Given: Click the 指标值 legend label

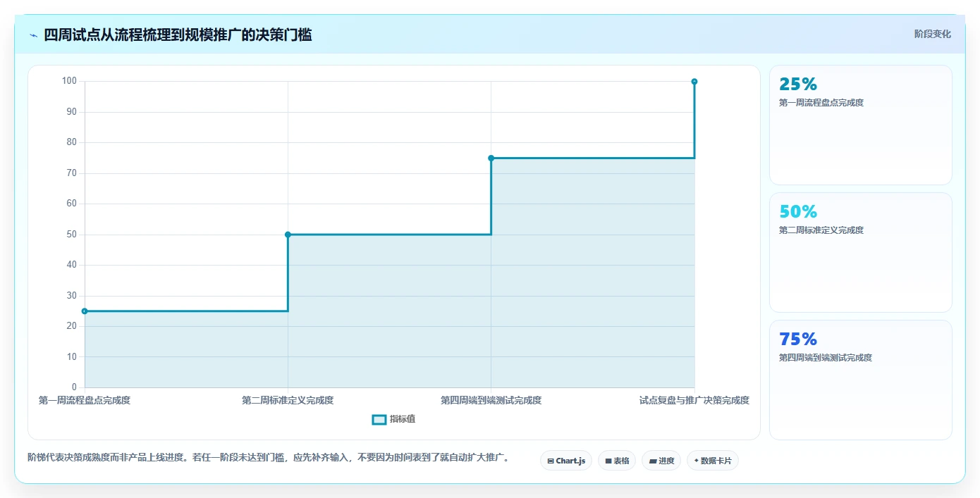Looking at the screenshot, I should pyautogui.click(x=403, y=419).
